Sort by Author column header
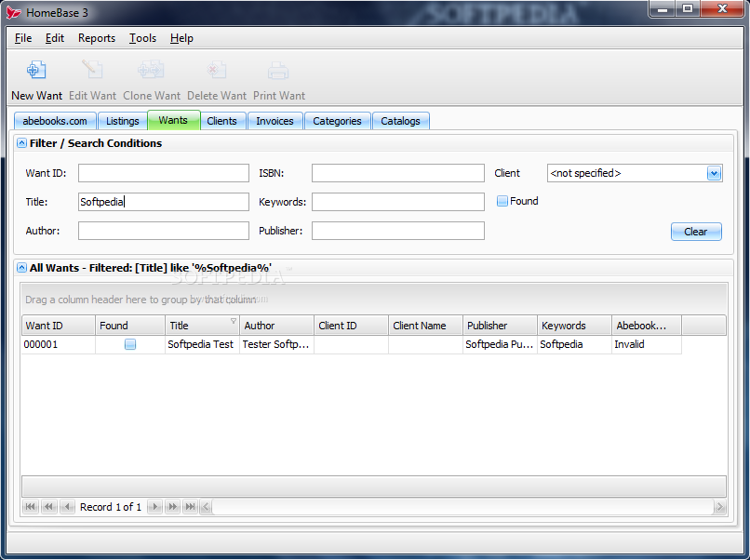The height and width of the screenshot is (560, 750). coord(276,326)
